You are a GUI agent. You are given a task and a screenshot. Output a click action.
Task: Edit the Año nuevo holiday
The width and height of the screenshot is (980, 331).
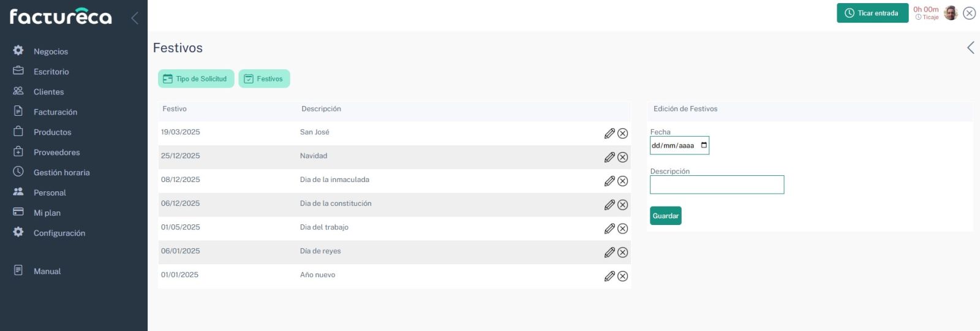coord(609,276)
